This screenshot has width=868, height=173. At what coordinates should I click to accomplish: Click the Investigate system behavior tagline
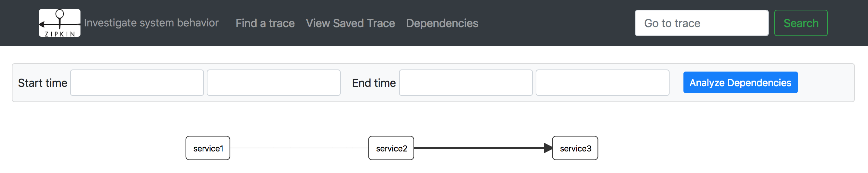point(151,23)
